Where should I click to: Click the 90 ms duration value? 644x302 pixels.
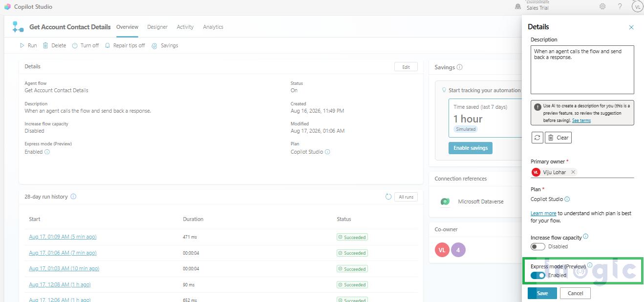pyautogui.click(x=189, y=284)
